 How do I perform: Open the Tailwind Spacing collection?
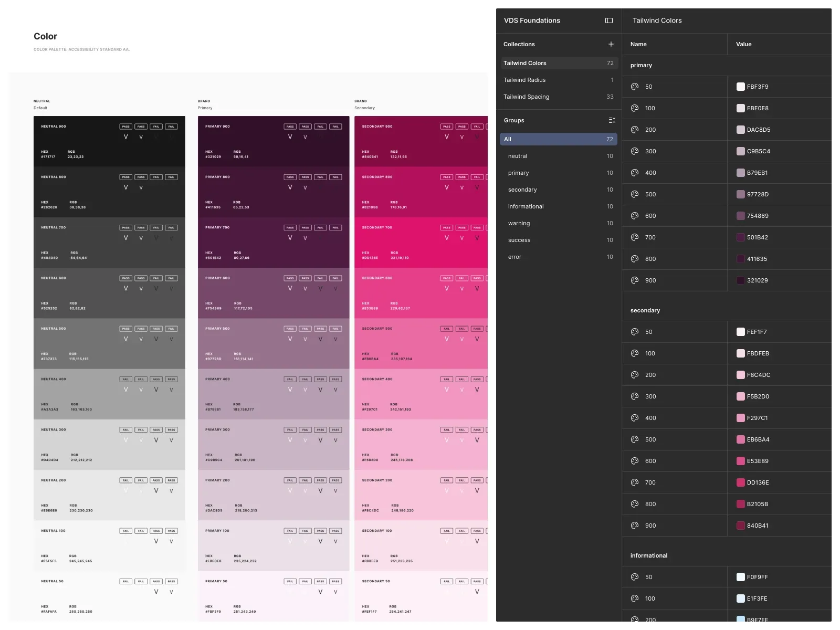559,97
